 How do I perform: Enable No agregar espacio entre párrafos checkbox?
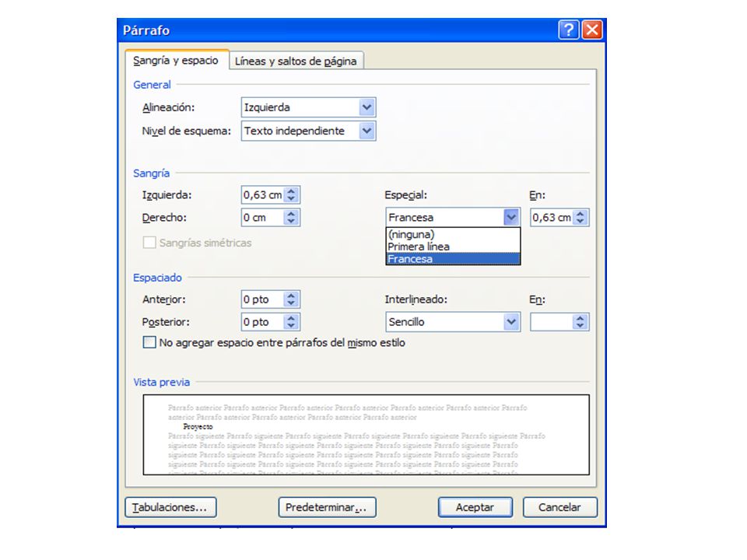point(149,342)
